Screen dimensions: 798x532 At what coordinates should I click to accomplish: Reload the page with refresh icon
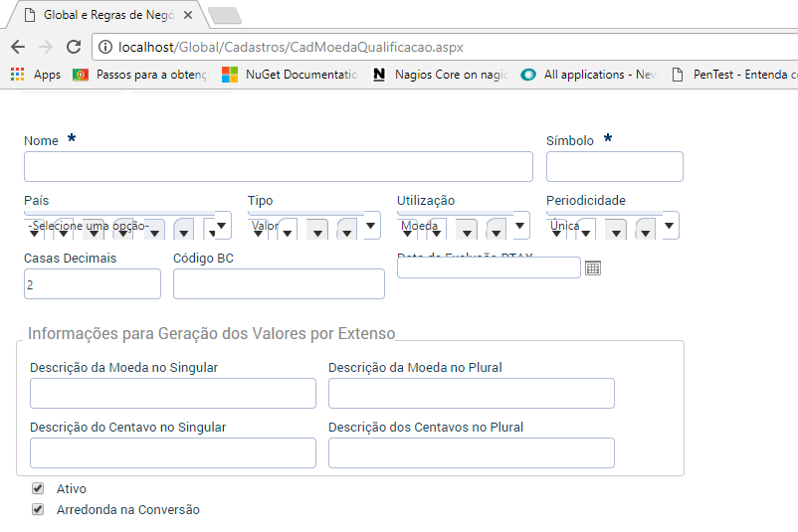coord(74,47)
